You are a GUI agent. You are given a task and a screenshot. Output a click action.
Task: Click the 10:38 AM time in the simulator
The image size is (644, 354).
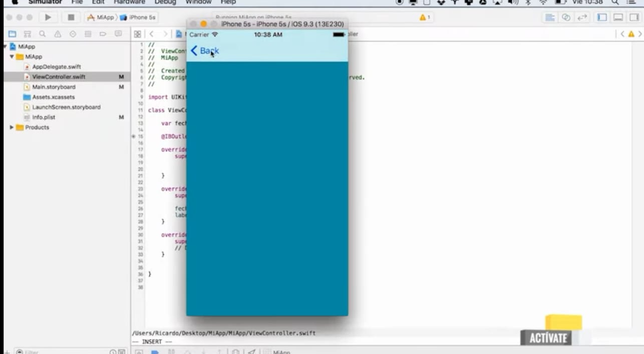268,35
